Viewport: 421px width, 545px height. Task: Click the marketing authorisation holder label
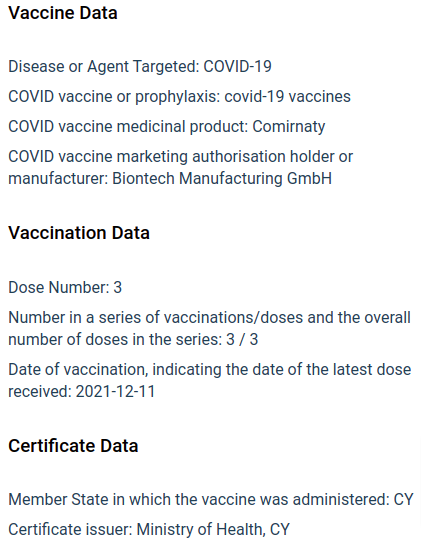[180, 167]
